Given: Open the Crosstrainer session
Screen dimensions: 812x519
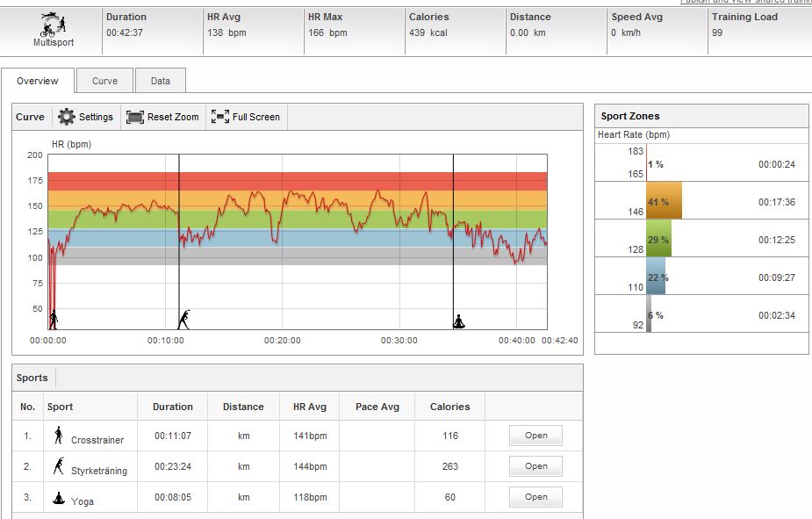Looking at the screenshot, I should [x=535, y=436].
